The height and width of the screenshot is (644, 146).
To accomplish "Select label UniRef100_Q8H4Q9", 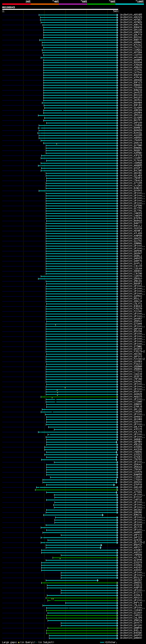I will pos(131,80).
